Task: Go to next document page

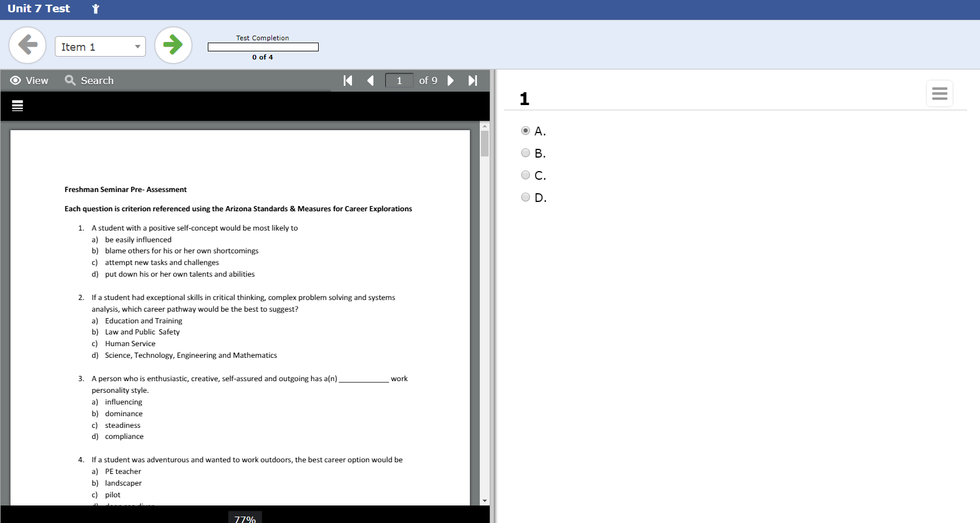Action: point(451,81)
